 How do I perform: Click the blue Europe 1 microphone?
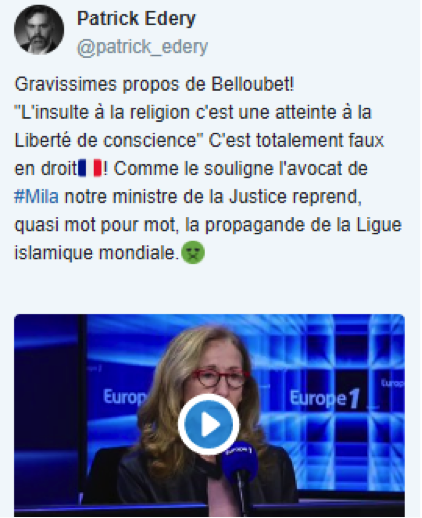click(x=239, y=460)
